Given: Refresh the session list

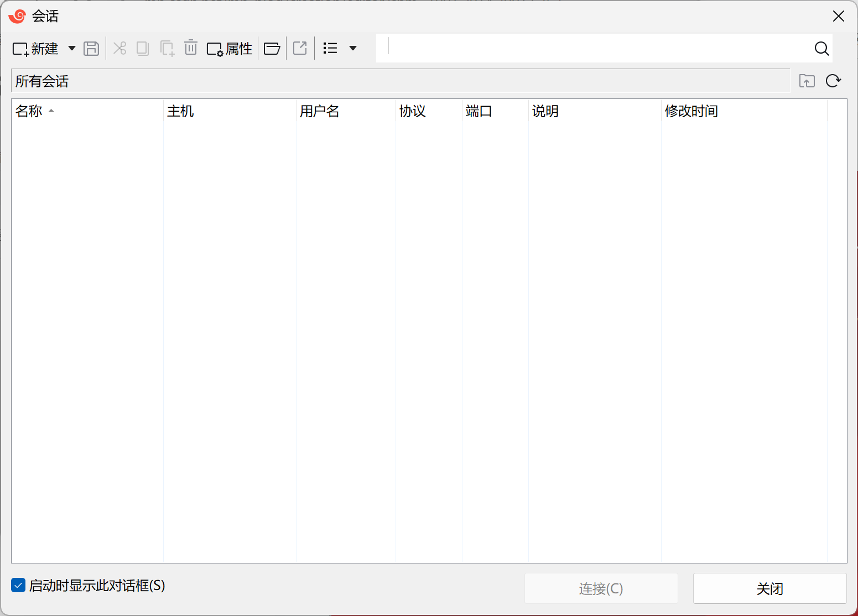Looking at the screenshot, I should [833, 81].
